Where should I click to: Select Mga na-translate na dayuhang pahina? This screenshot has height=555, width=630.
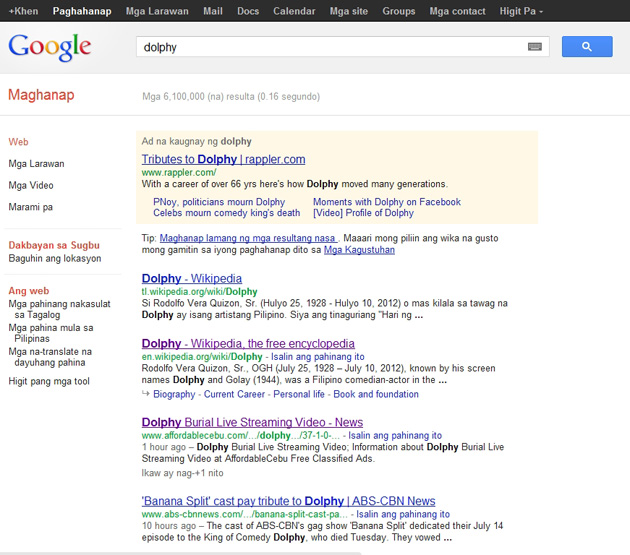tap(50, 357)
